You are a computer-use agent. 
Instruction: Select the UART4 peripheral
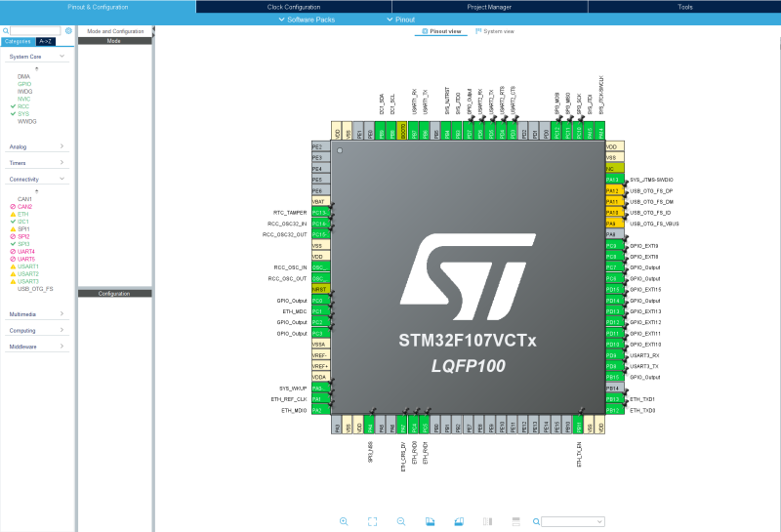click(x=26, y=252)
